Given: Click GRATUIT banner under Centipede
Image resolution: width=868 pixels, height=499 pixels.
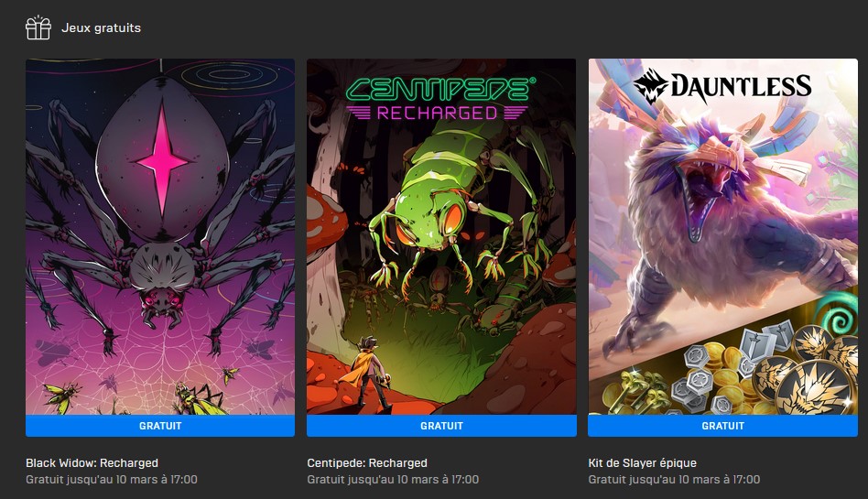Looking at the screenshot, I should click(x=441, y=426).
